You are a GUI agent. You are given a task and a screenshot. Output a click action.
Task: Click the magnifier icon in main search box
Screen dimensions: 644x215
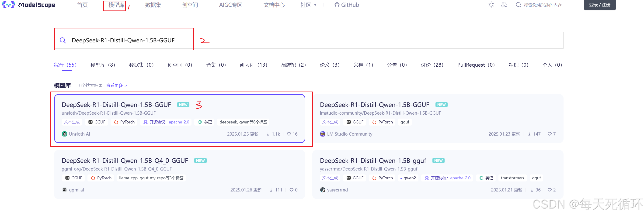[x=63, y=40]
